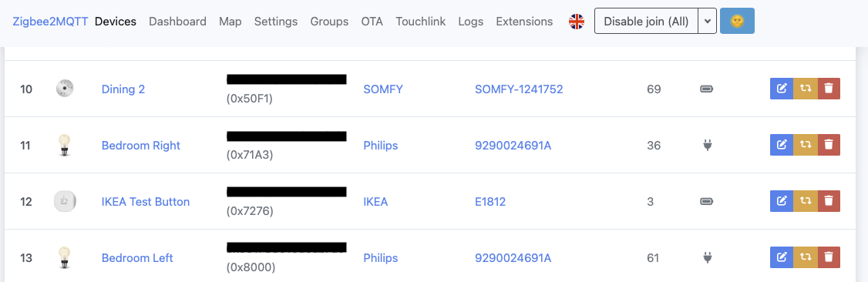Select the UK flag language icon
Image resolution: width=868 pixels, height=282 pixels.
pos(577,22)
